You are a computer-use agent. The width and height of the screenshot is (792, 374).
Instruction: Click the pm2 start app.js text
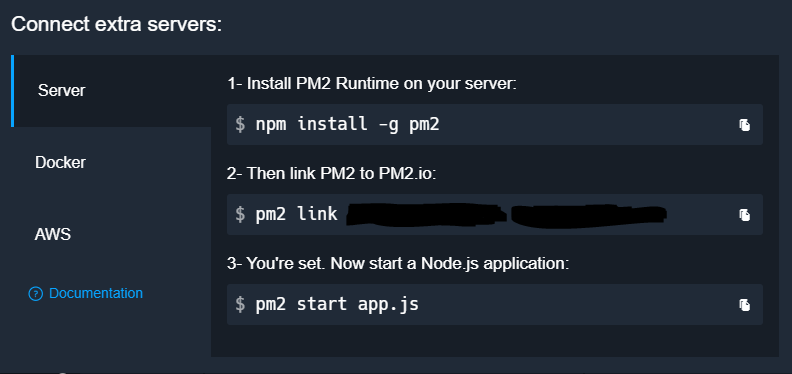[337, 304]
